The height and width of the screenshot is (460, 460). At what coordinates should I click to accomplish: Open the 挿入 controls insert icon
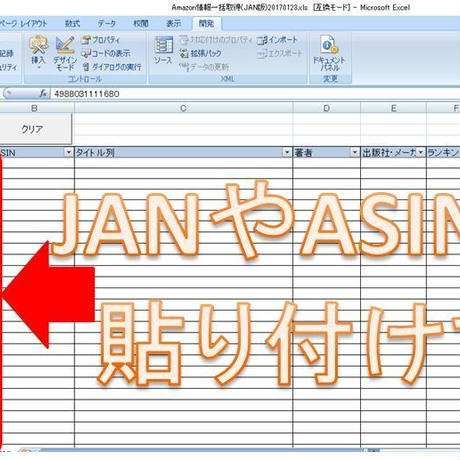click(38, 52)
